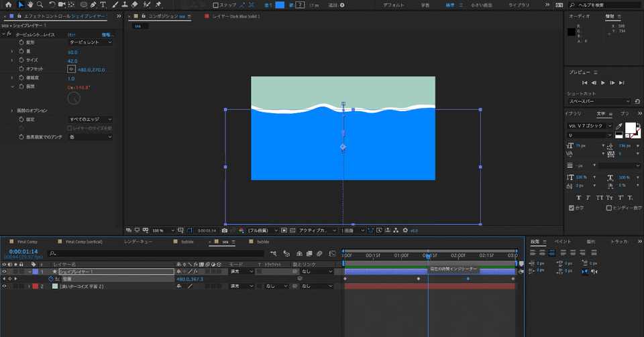Click the region of interest icon
The image size is (644, 337).
coord(284,230)
